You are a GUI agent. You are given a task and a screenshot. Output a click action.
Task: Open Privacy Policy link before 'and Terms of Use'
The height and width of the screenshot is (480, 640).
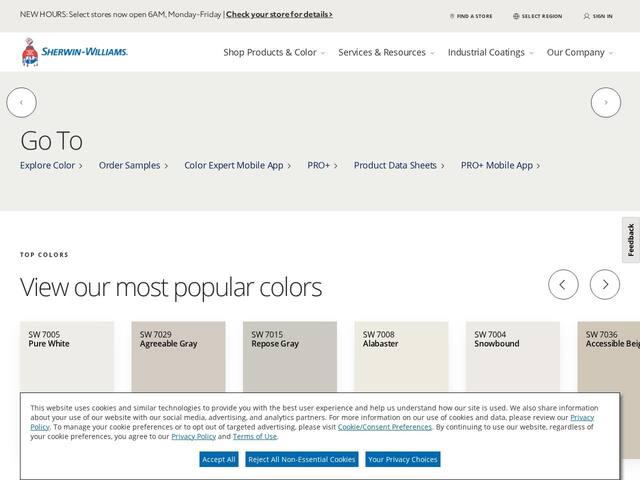click(x=193, y=436)
